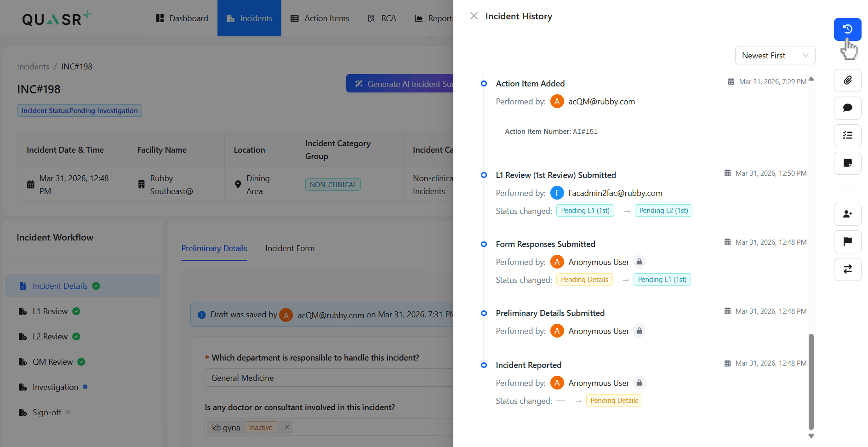Open comments using the speech bubble icon
Viewport: 868px width, 447px height.
click(x=847, y=108)
